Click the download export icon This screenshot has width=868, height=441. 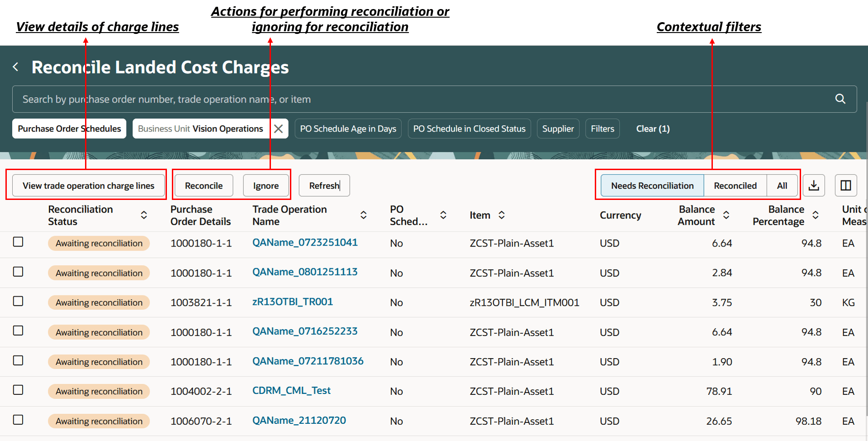(814, 185)
